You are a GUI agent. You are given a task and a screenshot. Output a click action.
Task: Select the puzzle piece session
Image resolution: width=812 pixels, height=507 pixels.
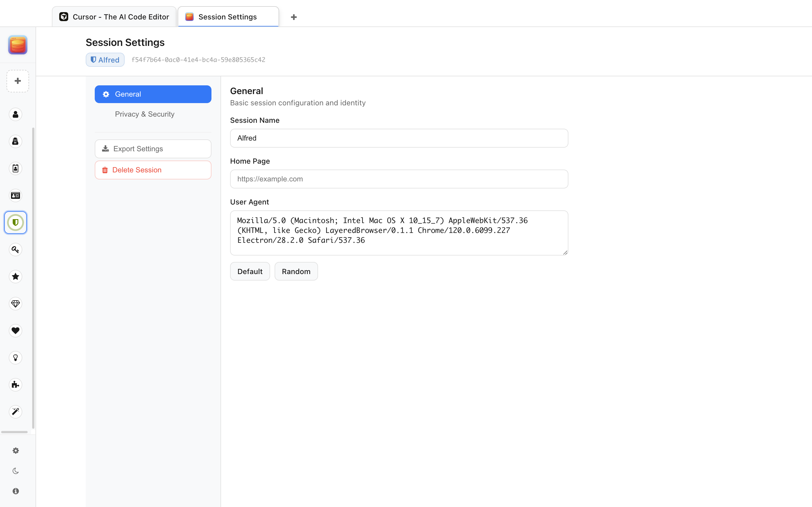[16, 384]
